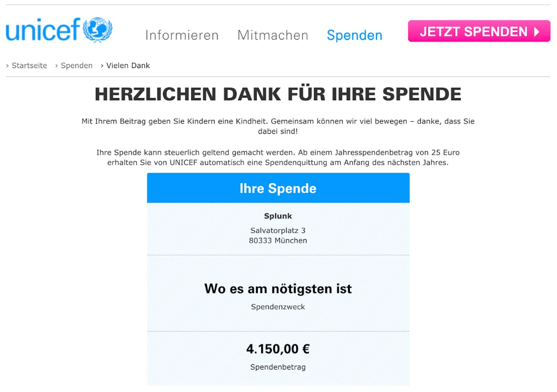Go to Startseite via breadcrumb link
This screenshot has width=557, height=392.
coord(29,66)
